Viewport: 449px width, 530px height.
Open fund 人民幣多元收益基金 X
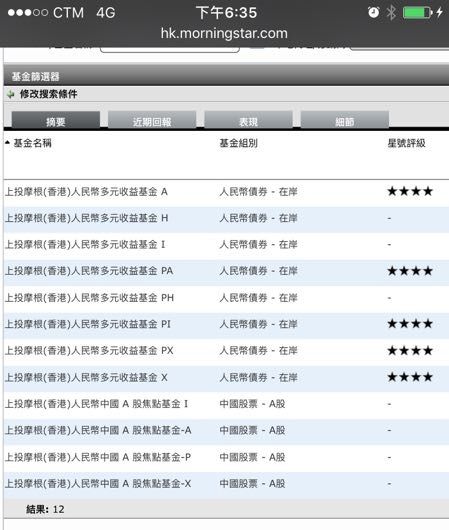86,377
